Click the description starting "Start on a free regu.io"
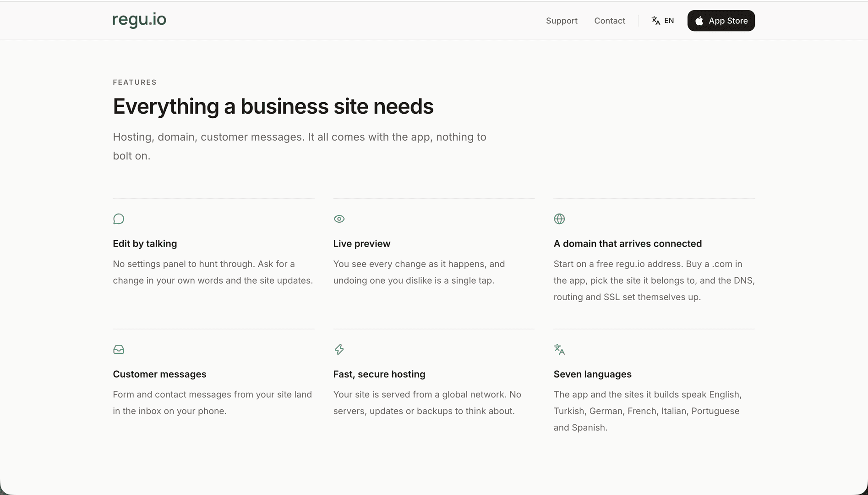 pyautogui.click(x=654, y=280)
